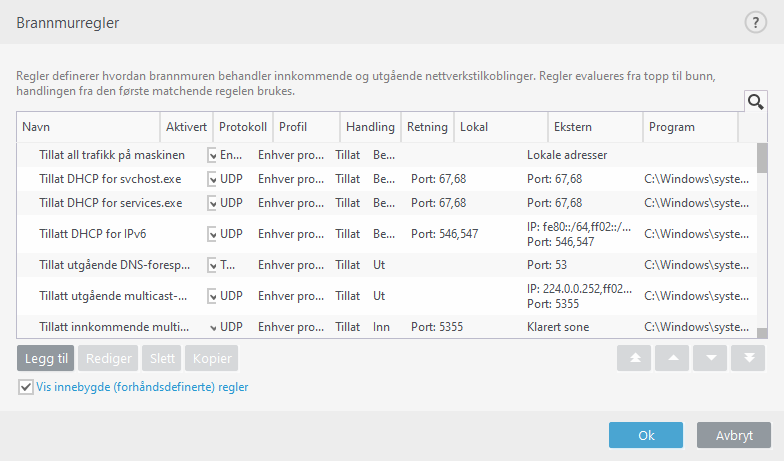Image resolution: width=784 pixels, height=461 pixels.
Task: Sort by Lokal column header
Action: (501, 127)
